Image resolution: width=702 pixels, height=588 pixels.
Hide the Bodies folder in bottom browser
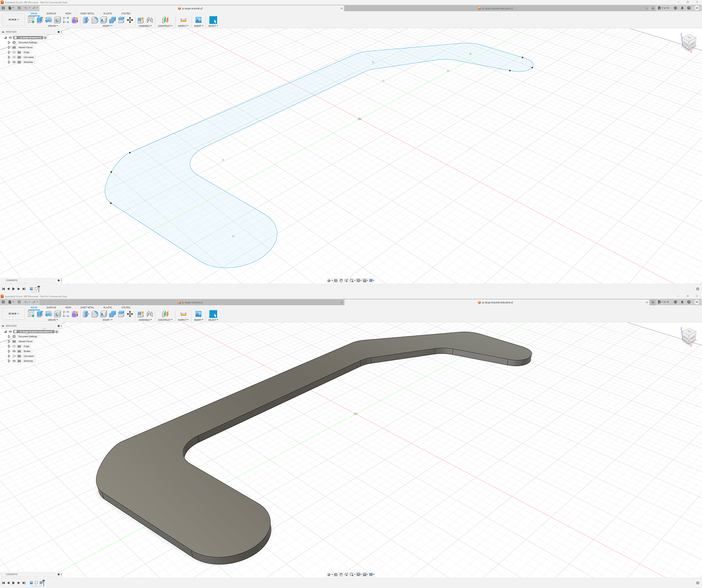tap(14, 351)
